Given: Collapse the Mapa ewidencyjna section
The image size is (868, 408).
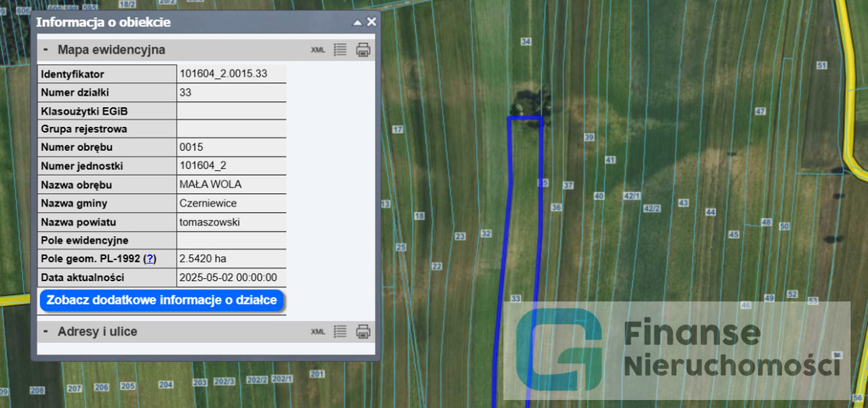Looking at the screenshot, I should coord(45,50).
